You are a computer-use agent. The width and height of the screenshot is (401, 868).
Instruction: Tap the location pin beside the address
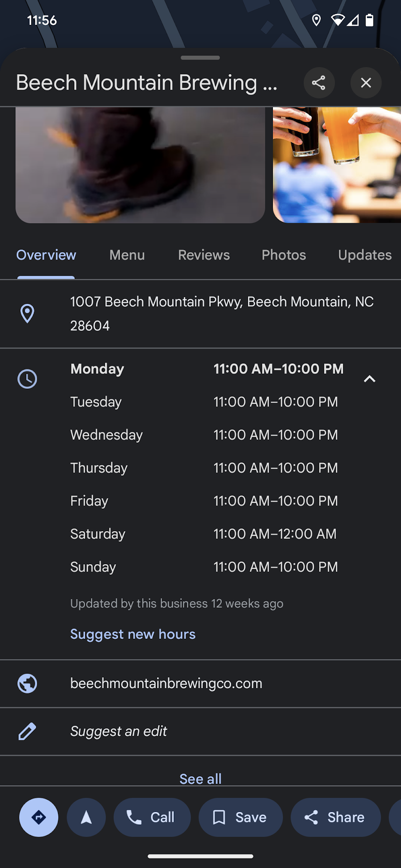point(27,313)
